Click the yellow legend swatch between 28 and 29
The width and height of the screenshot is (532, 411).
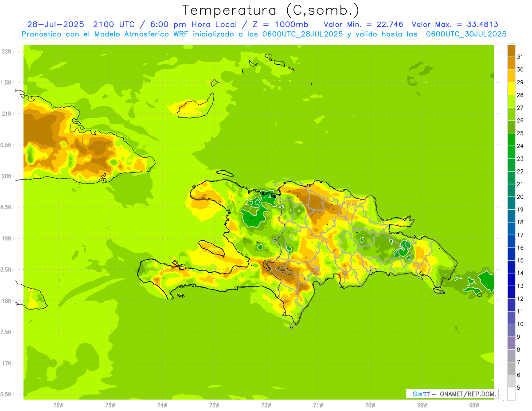click(511, 89)
